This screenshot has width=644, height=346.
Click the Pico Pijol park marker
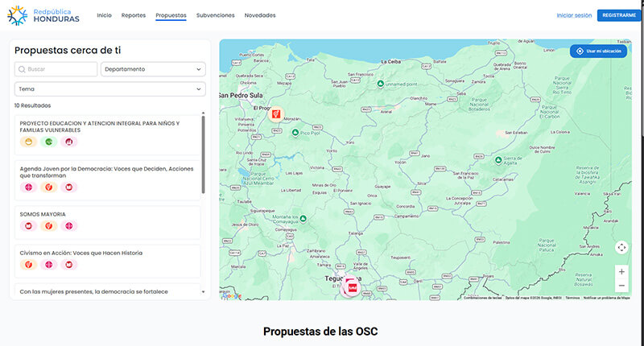tap(295, 132)
